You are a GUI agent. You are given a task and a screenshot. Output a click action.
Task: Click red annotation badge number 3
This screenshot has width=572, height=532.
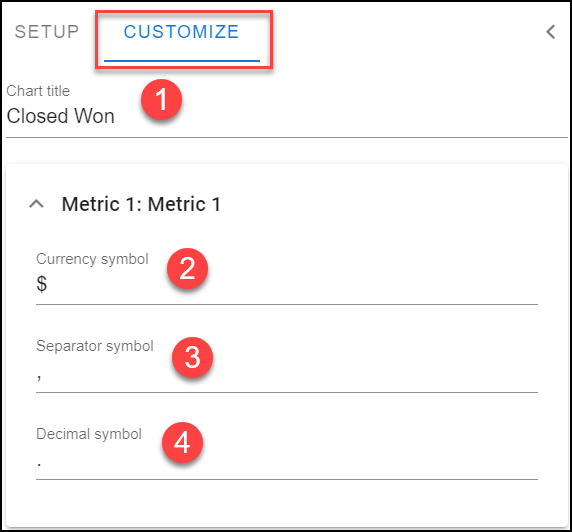pyautogui.click(x=192, y=357)
